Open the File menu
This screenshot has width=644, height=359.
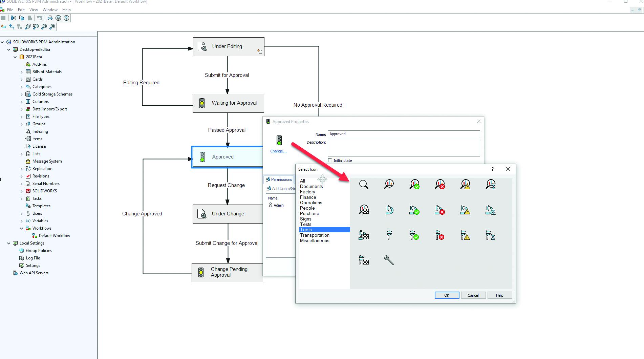[10, 10]
